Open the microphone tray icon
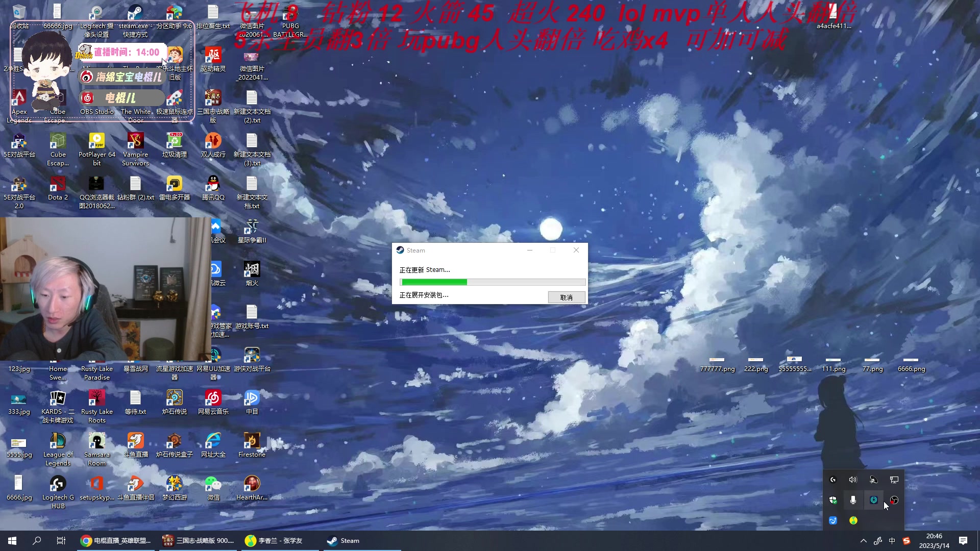This screenshot has width=980, height=551. point(853,500)
